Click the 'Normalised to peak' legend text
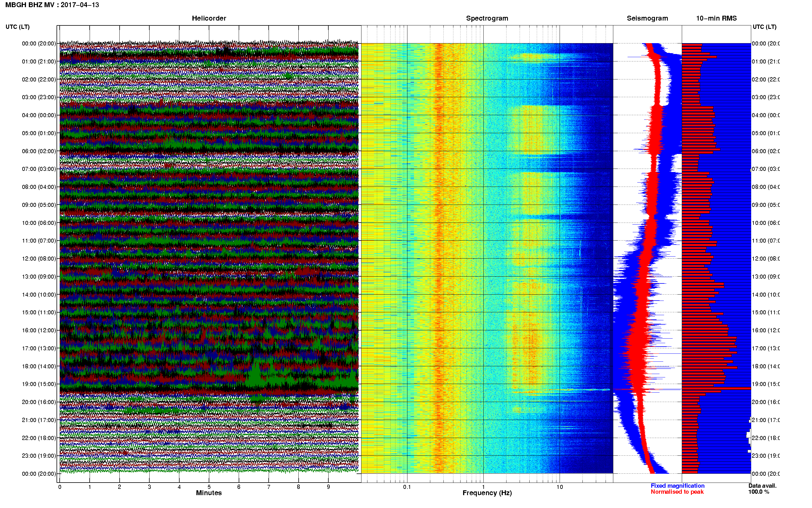The height and width of the screenshot is (508, 812). (677, 492)
